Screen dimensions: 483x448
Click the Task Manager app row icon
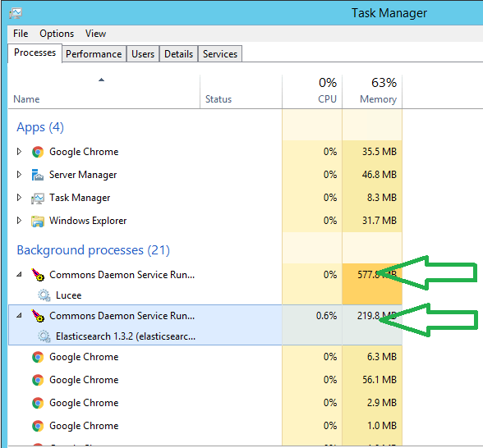point(38,198)
